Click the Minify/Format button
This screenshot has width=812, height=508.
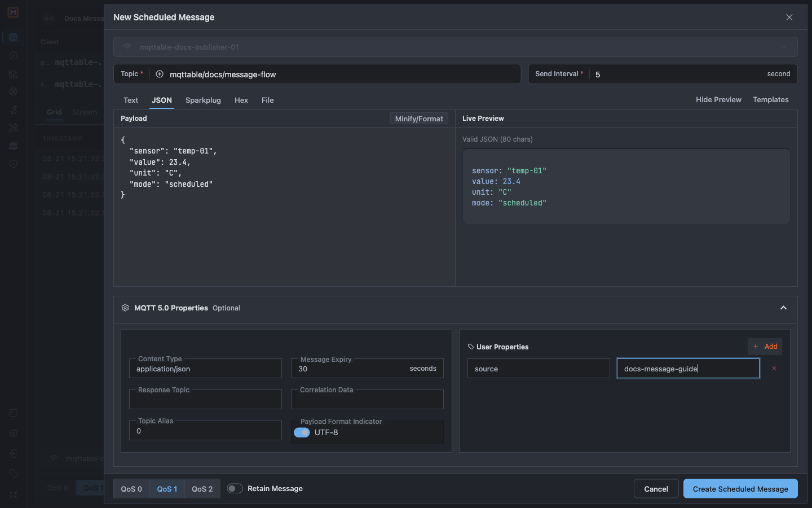(x=419, y=119)
